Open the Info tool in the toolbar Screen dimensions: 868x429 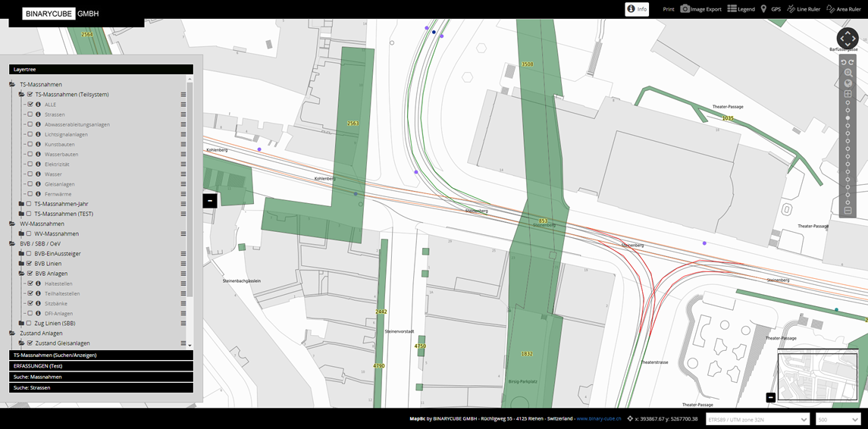coord(637,9)
